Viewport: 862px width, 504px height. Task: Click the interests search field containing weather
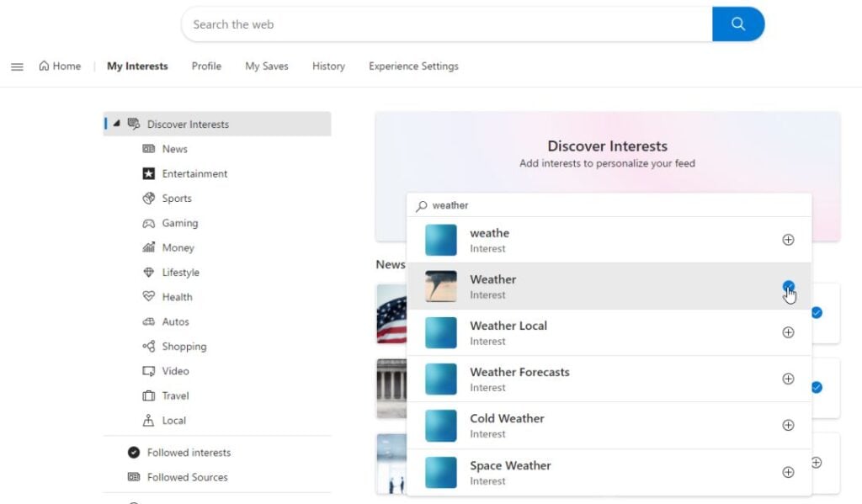coord(609,205)
